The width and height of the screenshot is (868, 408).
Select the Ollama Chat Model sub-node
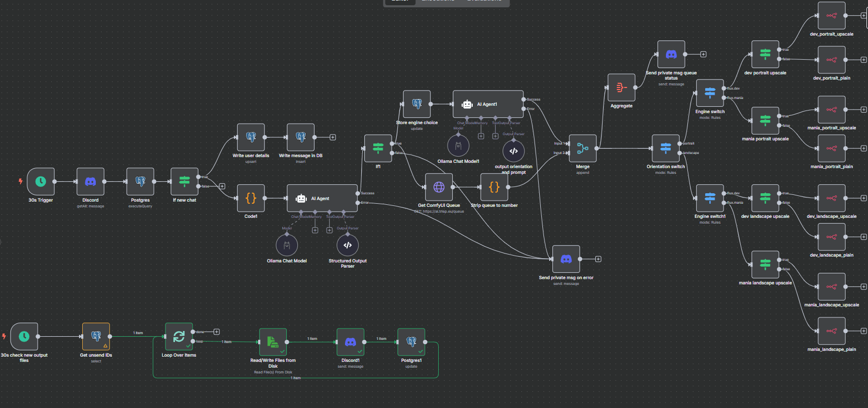point(287,245)
